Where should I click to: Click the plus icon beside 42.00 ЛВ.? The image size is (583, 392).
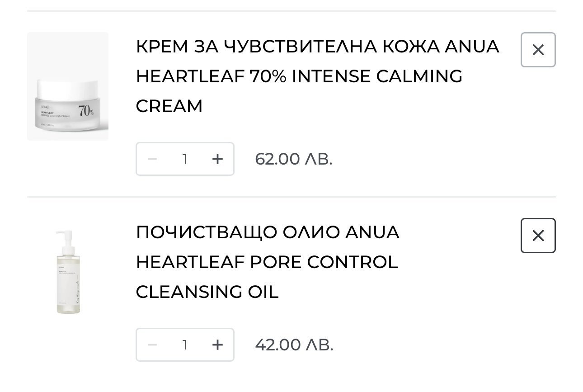[x=217, y=345]
